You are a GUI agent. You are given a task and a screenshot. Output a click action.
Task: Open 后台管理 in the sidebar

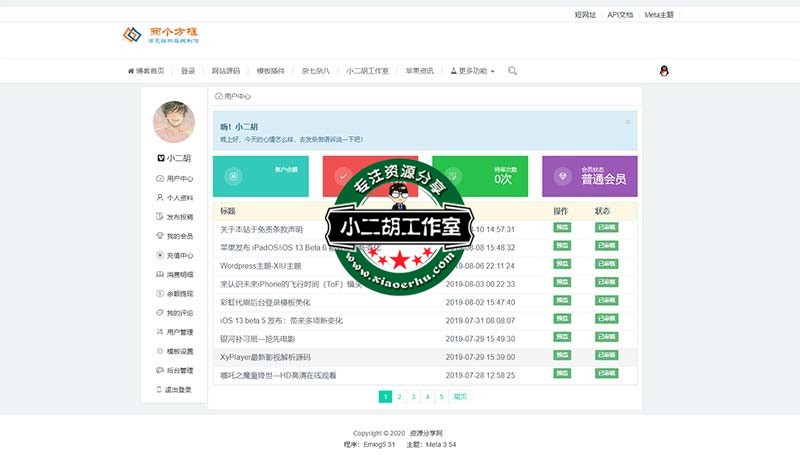[x=180, y=370]
